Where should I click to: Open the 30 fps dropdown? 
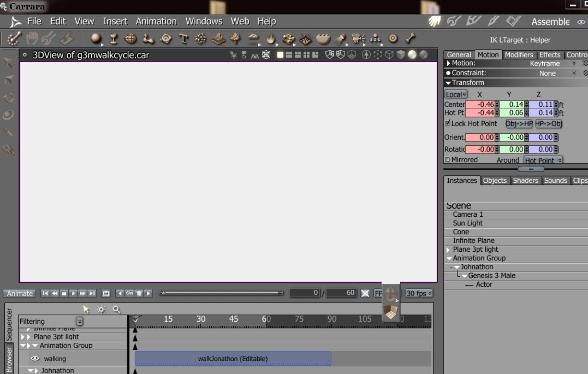click(419, 294)
